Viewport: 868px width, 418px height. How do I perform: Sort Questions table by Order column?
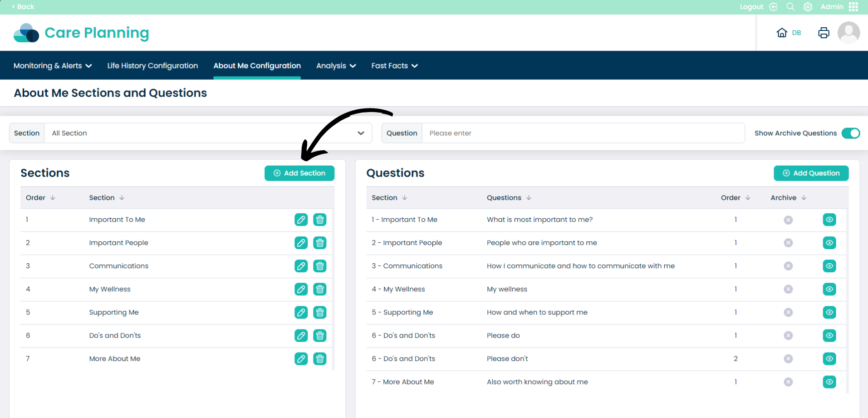coord(736,198)
